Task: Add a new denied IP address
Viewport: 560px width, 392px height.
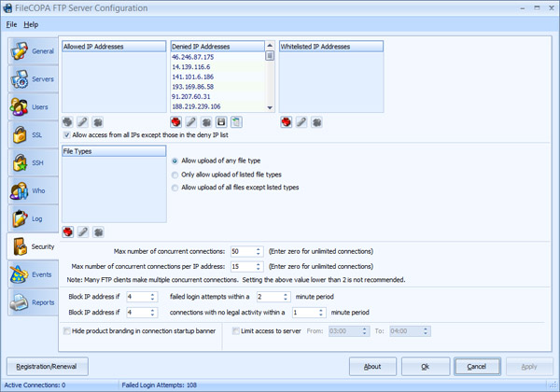Action: pyautogui.click(x=175, y=122)
